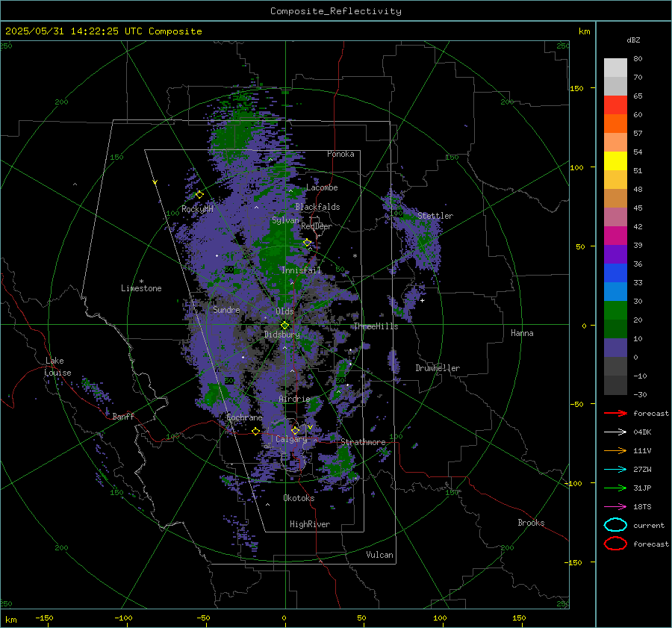Click the white 04DK arrow legend icon
The height and width of the screenshot is (628, 672).
pyautogui.click(x=615, y=432)
